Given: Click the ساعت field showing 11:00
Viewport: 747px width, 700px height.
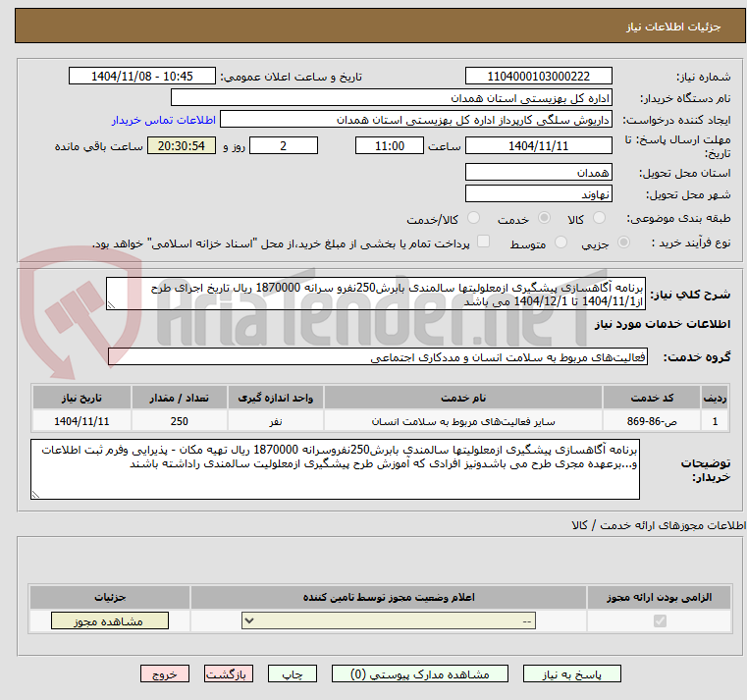Looking at the screenshot, I should tap(390, 146).
